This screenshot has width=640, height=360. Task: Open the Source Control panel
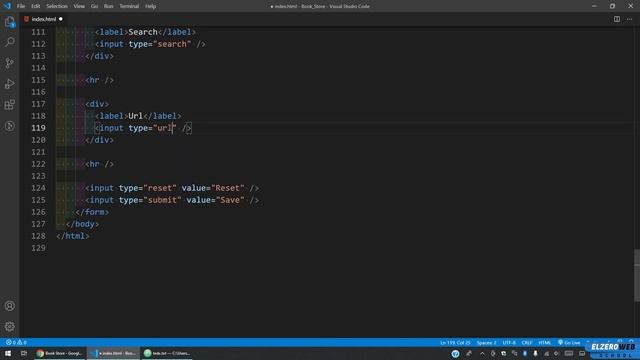tap(9, 63)
